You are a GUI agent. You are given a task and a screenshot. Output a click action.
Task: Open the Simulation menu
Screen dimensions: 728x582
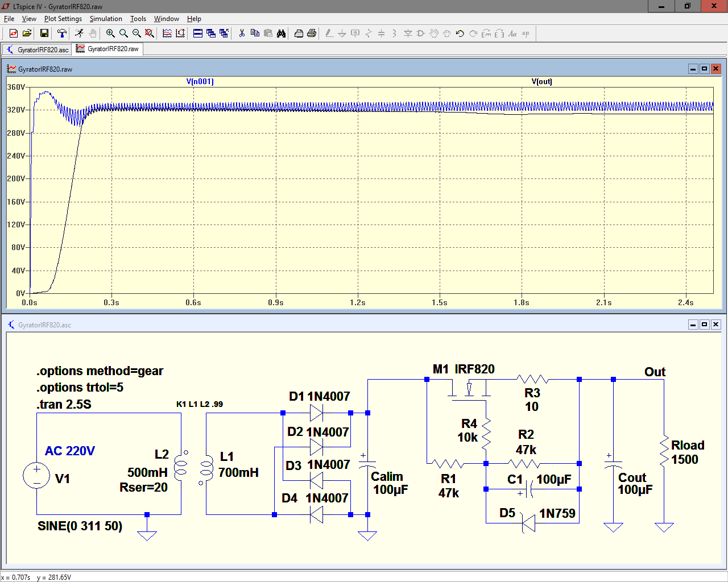click(x=106, y=19)
